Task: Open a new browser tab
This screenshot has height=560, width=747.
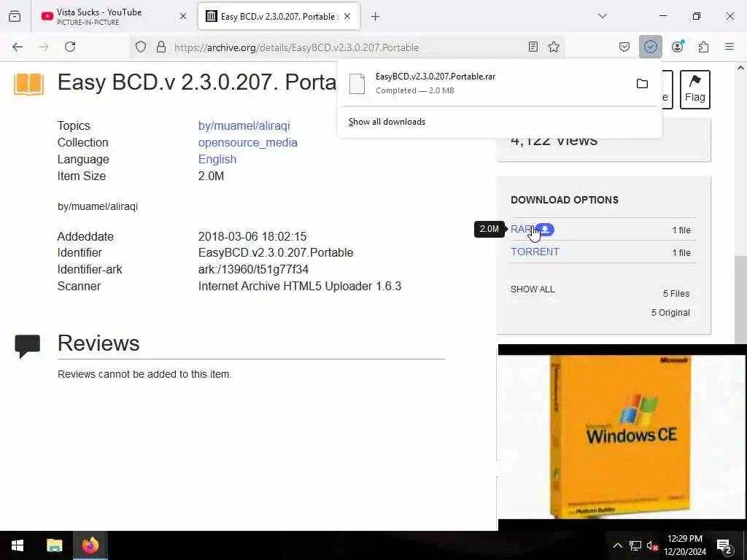Action: pos(376,17)
